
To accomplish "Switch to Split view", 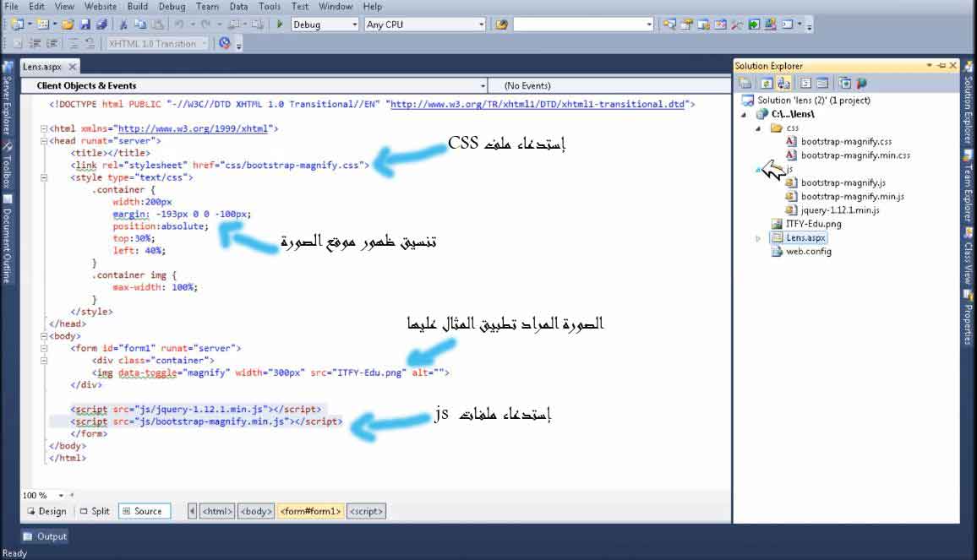I will click(x=95, y=511).
